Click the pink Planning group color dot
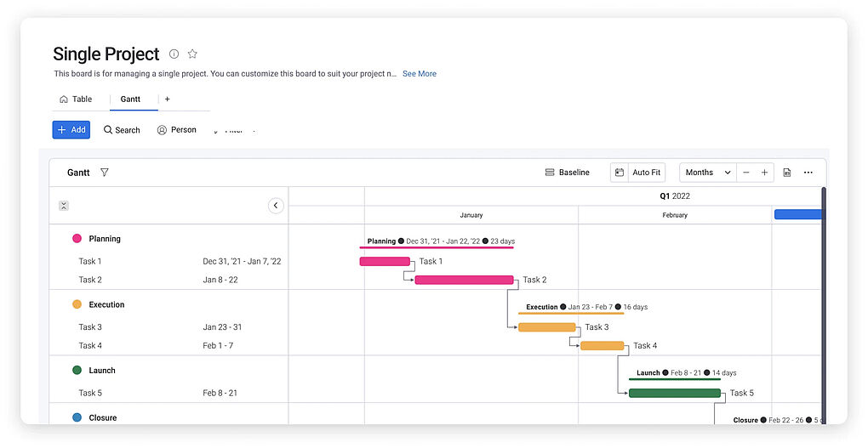868x448 pixels. [x=77, y=239]
